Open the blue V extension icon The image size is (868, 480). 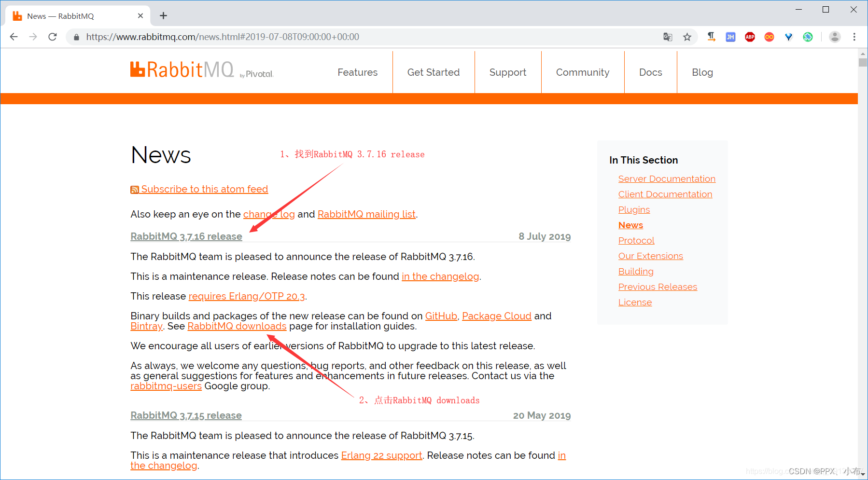coord(788,37)
